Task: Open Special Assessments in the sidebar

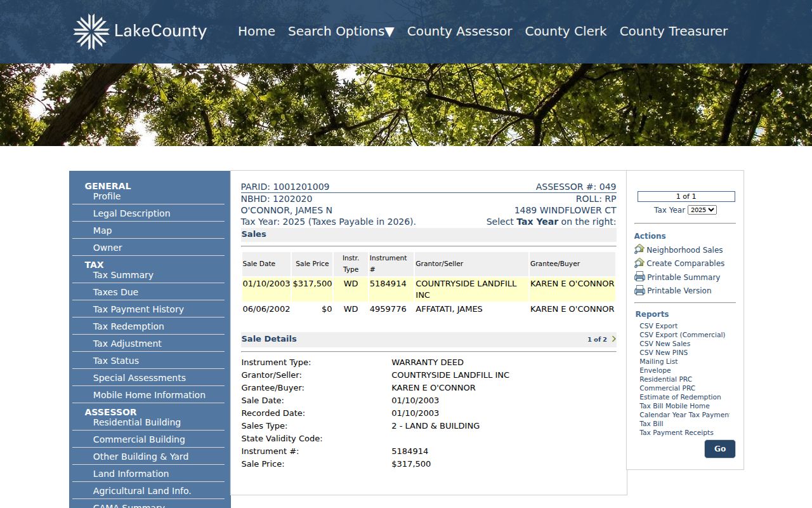Action: click(140, 378)
